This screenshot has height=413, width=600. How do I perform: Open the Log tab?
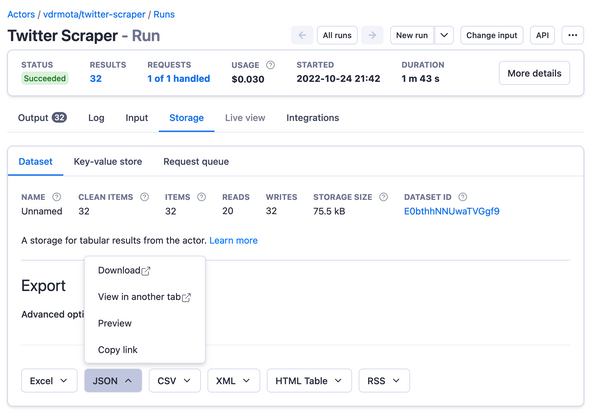coord(96,118)
